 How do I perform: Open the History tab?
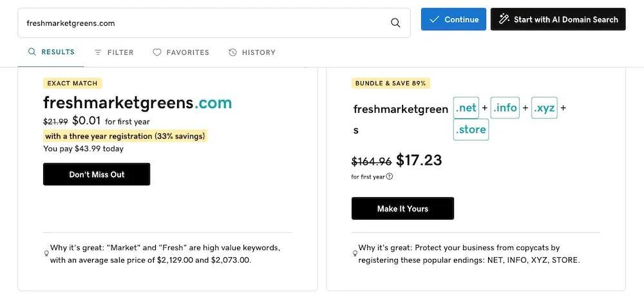252,53
